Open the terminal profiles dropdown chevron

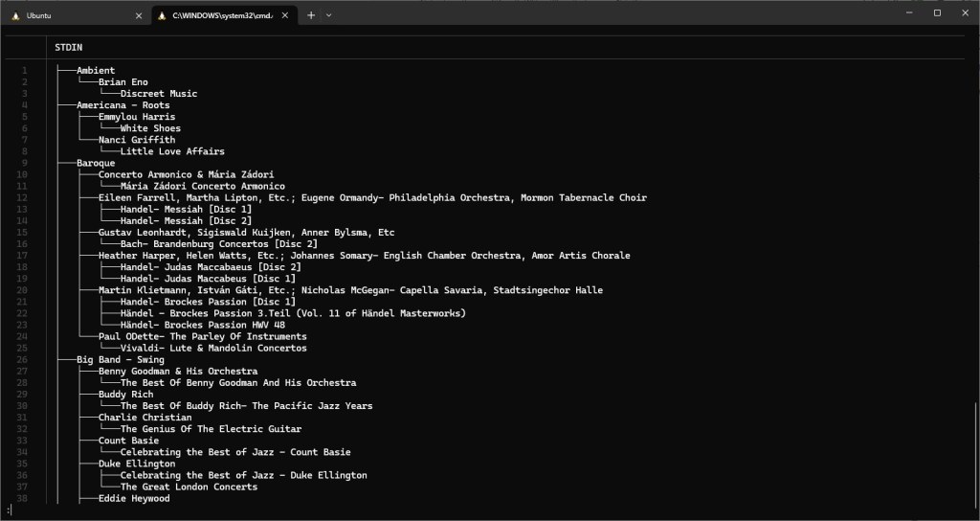pos(329,15)
